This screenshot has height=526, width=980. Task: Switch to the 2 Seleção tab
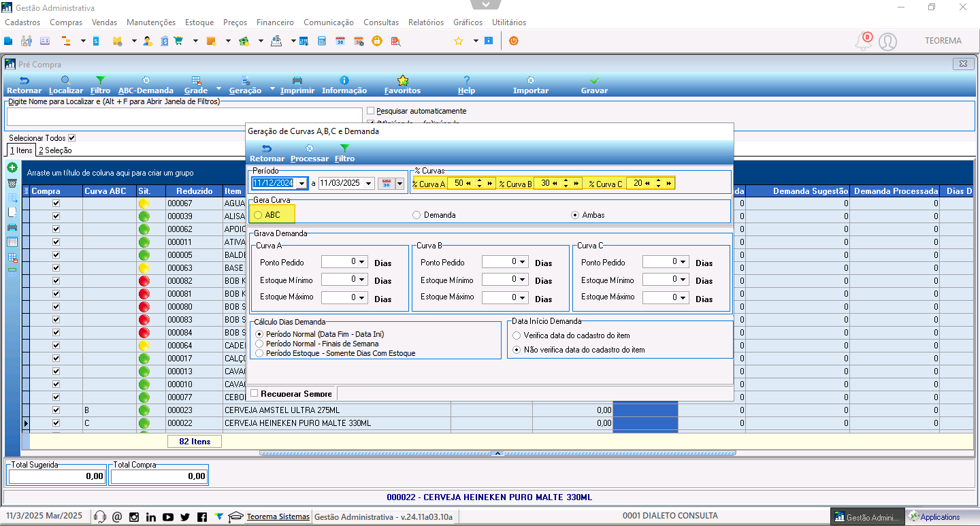pos(55,150)
